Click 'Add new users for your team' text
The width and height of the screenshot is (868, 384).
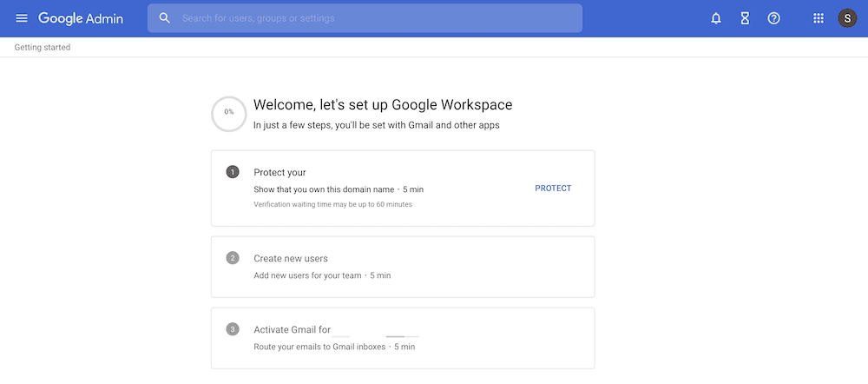(x=307, y=275)
